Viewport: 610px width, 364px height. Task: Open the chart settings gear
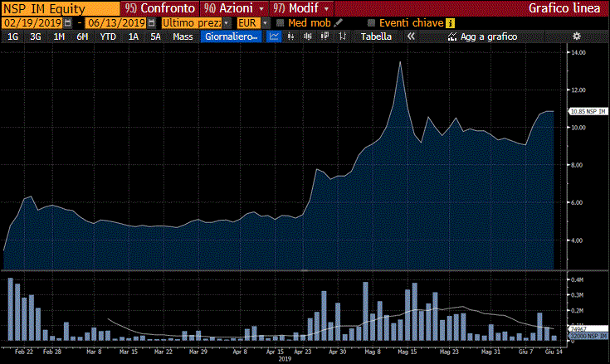pos(577,37)
